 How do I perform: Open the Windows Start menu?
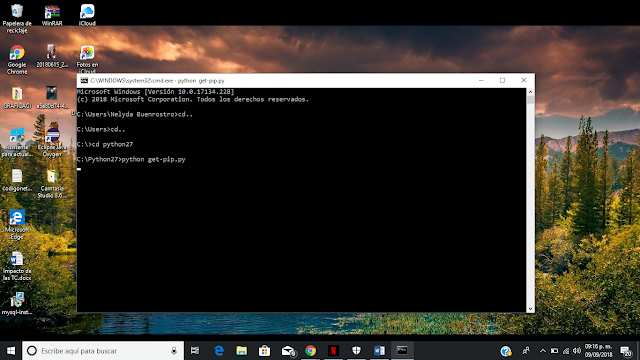[11, 351]
